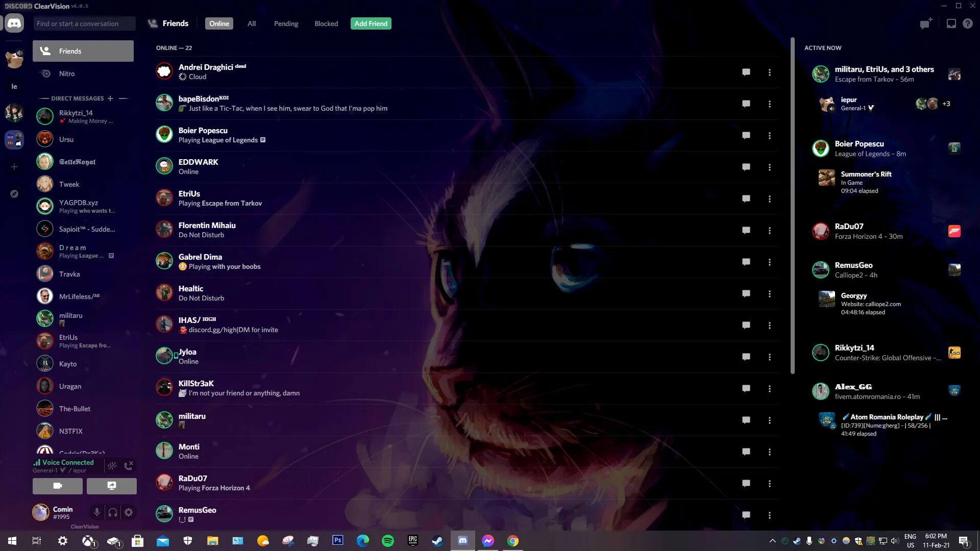The height and width of the screenshot is (551, 980).
Task: Click Find or start a conversation field
Action: (x=84, y=23)
